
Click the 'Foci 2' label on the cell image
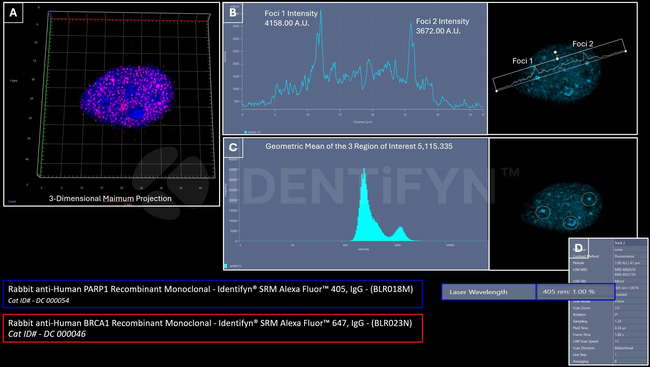coord(582,44)
